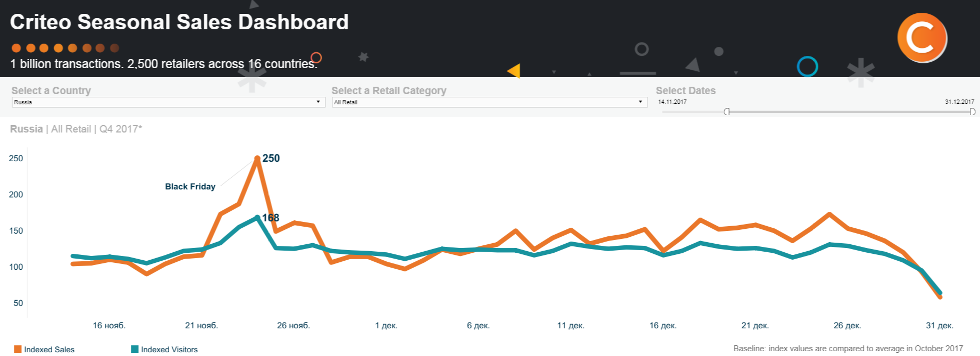Click the Criteo Seasonal Sales Dashboard title

(179, 22)
